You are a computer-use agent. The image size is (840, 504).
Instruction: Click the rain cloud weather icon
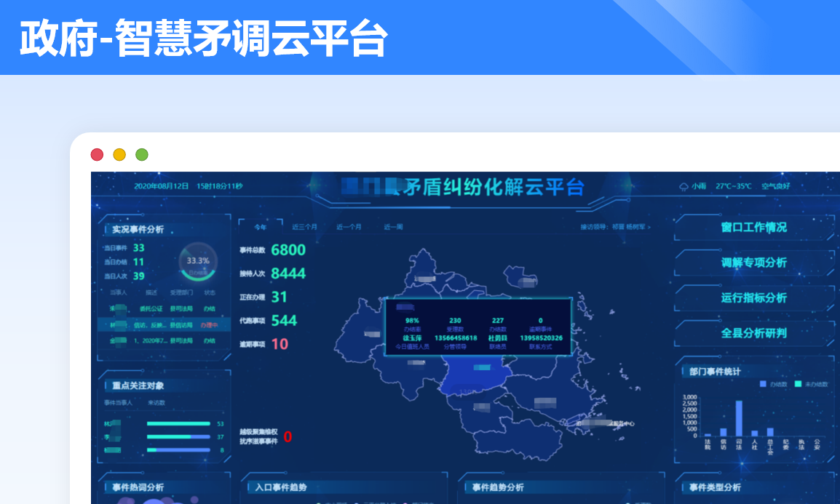point(684,186)
